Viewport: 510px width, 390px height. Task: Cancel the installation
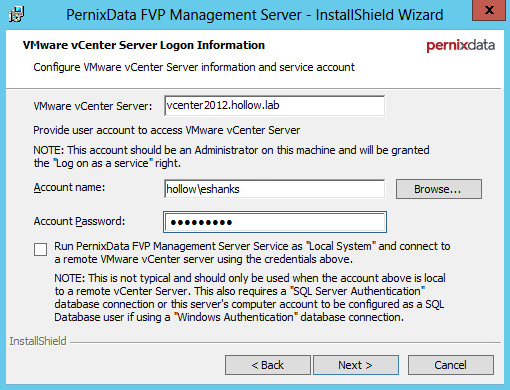tap(451, 365)
